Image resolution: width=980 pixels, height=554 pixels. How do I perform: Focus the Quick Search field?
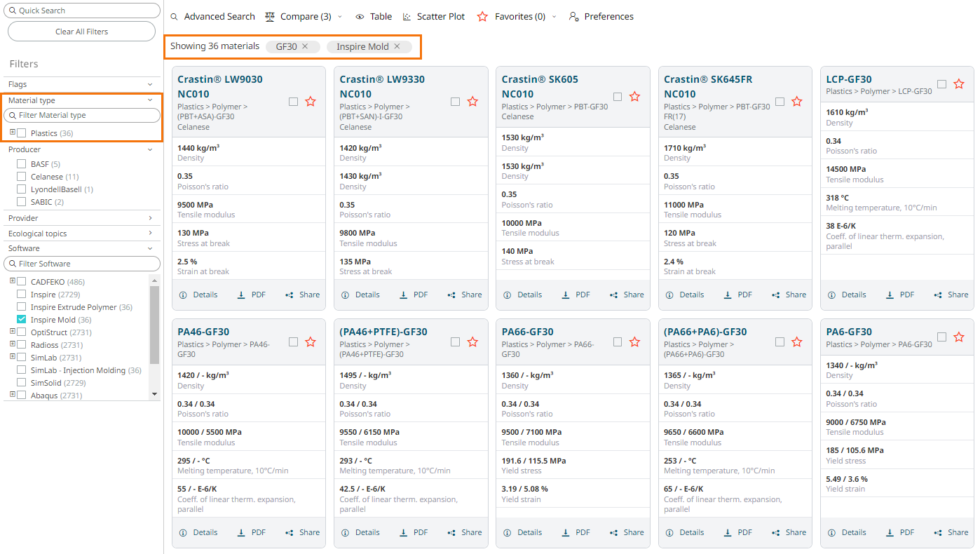pos(82,11)
